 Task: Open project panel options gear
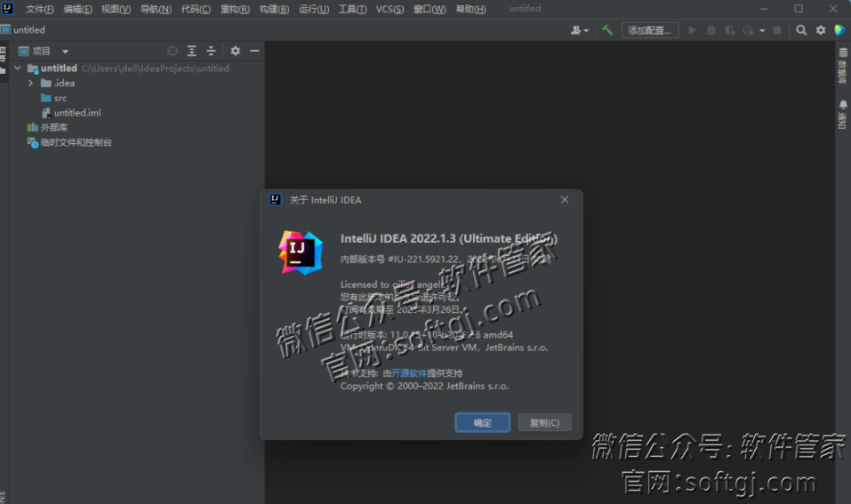point(235,51)
